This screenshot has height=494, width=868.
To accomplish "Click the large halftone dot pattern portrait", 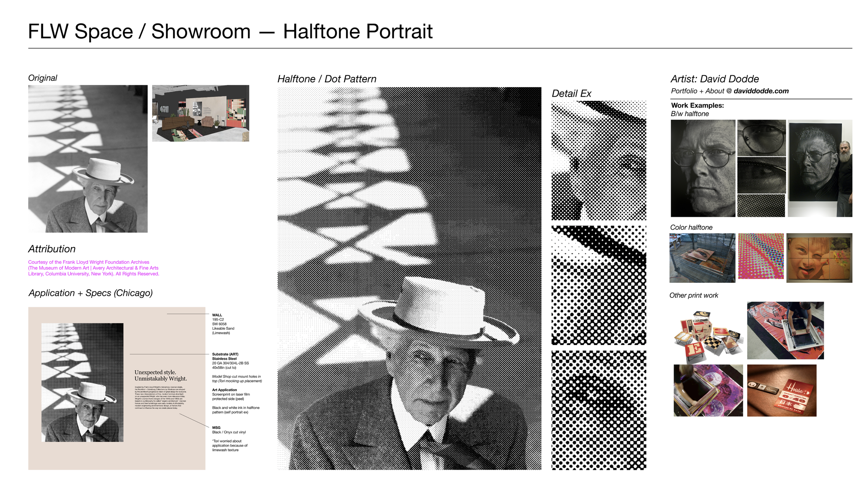I will (x=409, y=278).
